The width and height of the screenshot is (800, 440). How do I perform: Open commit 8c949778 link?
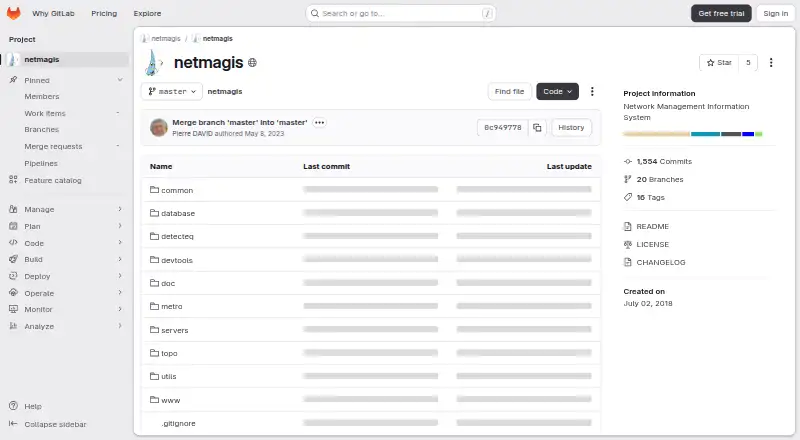click(503, 128)
